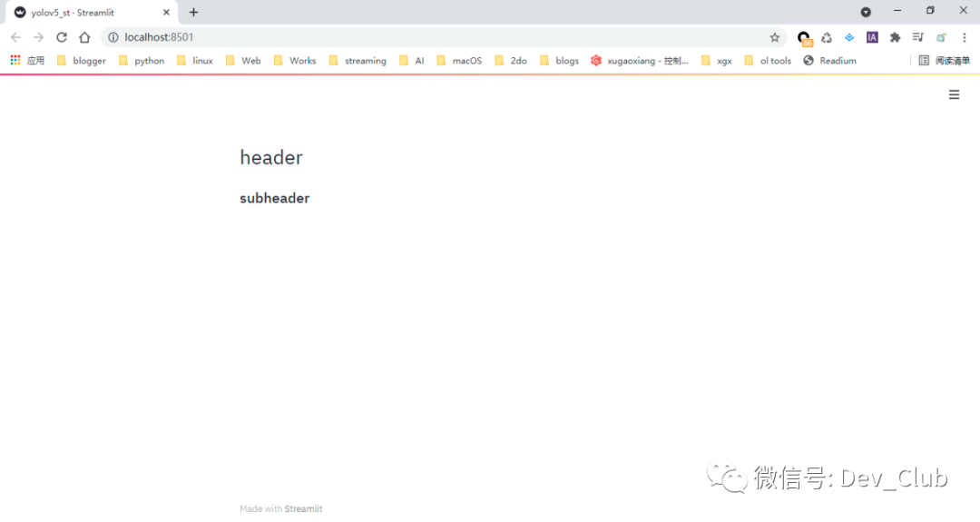Open the streaming bookmarks folder

(x=358, y=61)
